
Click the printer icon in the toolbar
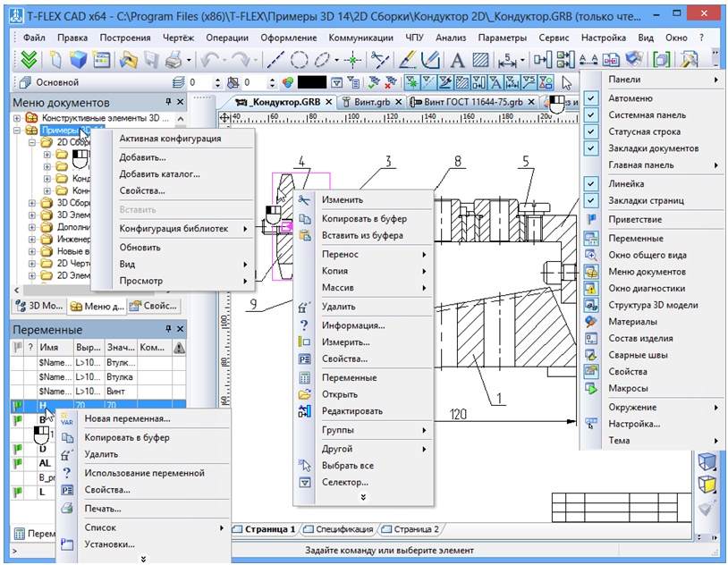pyautogui.click(x=174, y=59)
